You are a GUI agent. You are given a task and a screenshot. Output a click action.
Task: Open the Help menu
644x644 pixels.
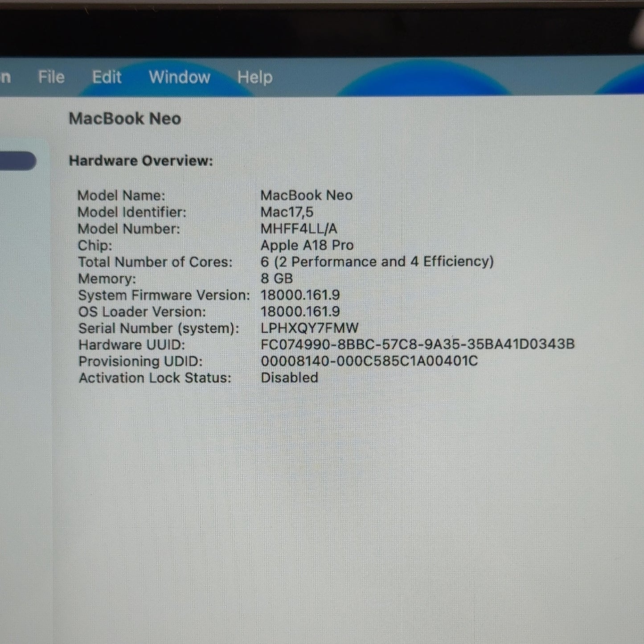[x=255, y=78]
